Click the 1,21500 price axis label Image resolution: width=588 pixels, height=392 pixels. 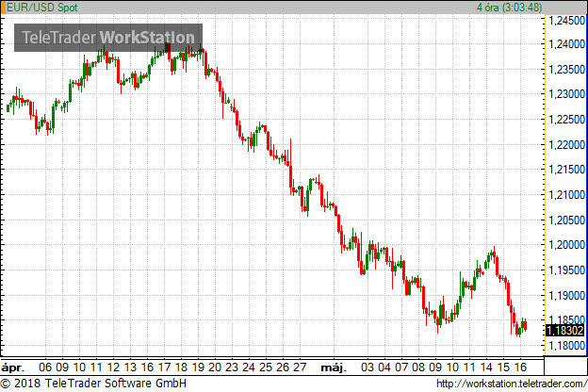tap(566, 170)
